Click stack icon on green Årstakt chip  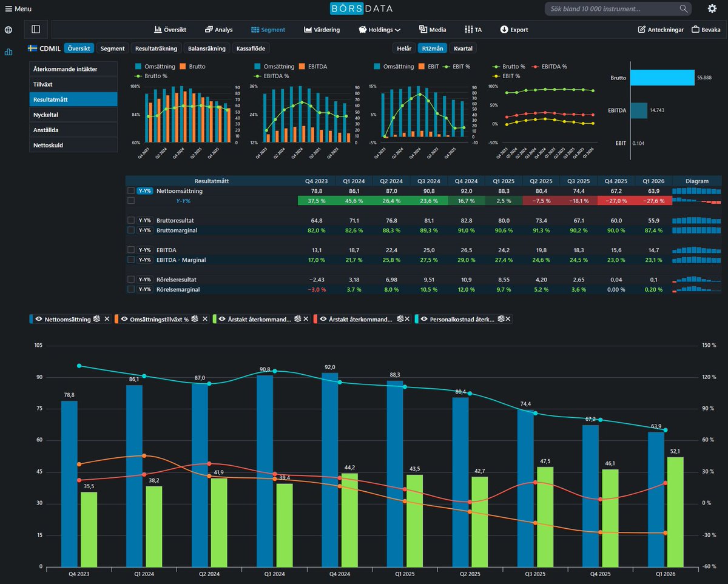(x=298, y=319)
